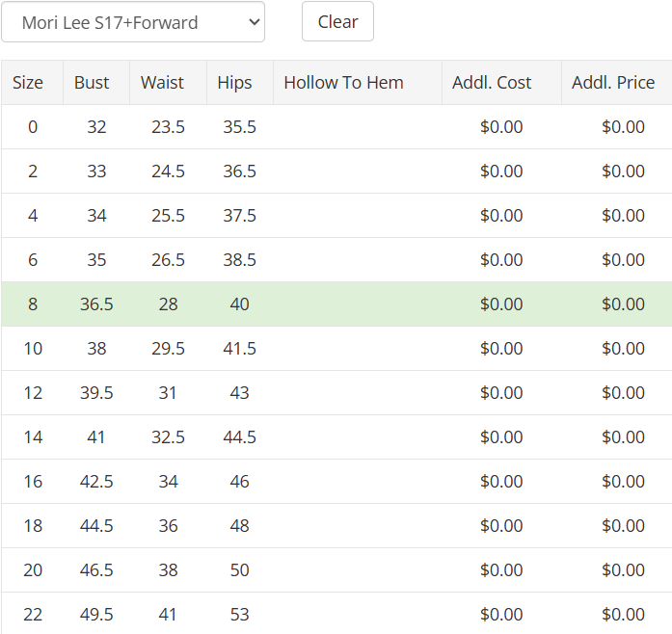Choose the size 12 row
The image size is (672, 634).
pyautogui.click(x=336, y=393)
